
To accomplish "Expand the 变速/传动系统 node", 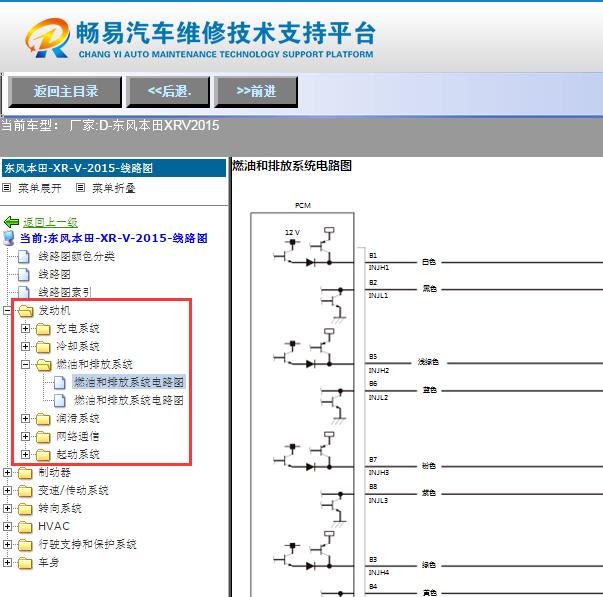I will pos(7,490).
